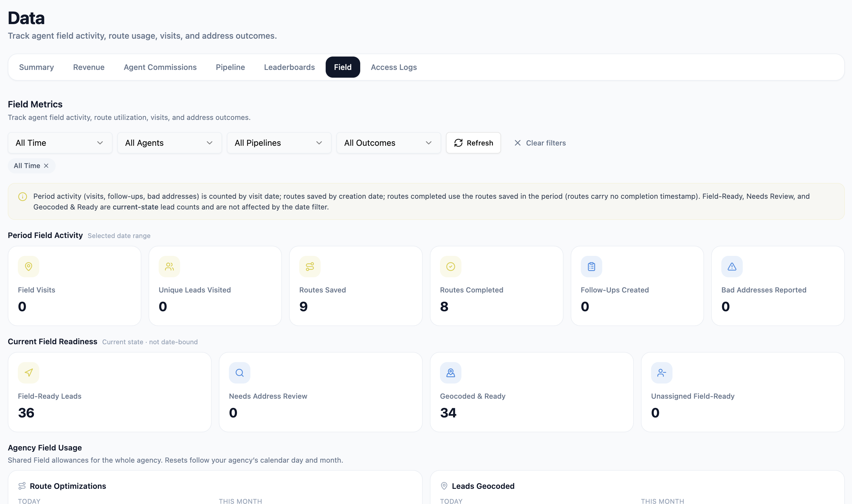852x504 pixels.
Task: Click the bold current-state text in the notice
Action: click(135, 207)
